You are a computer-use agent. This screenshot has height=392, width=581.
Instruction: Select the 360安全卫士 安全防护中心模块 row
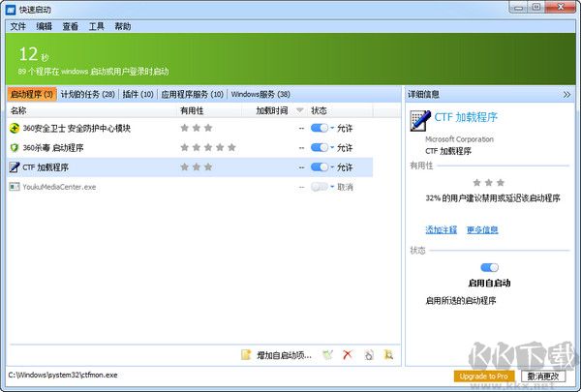(190, 128)
